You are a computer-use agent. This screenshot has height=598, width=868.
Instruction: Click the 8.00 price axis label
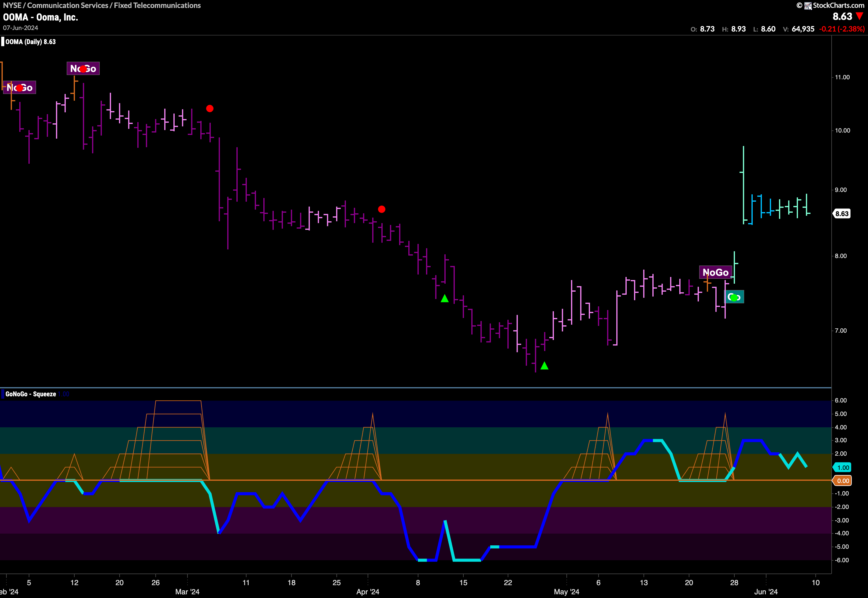(841, 256)
